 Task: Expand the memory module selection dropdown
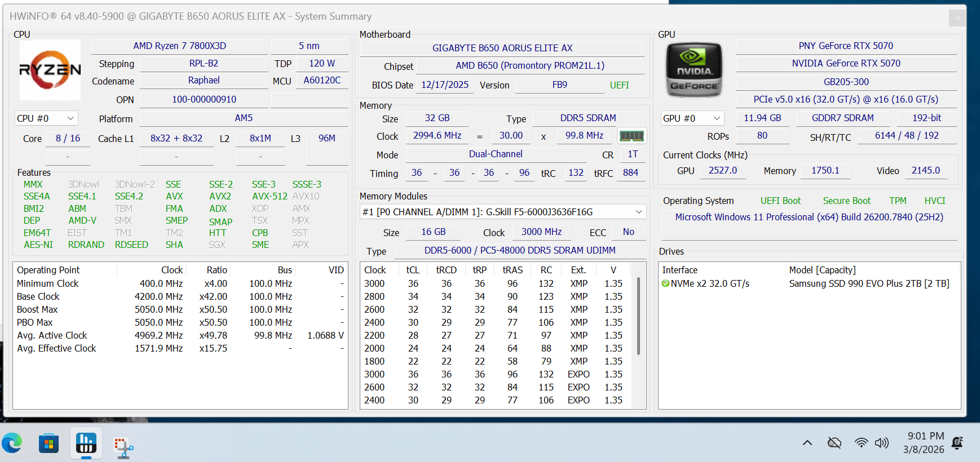coord(503,212)
